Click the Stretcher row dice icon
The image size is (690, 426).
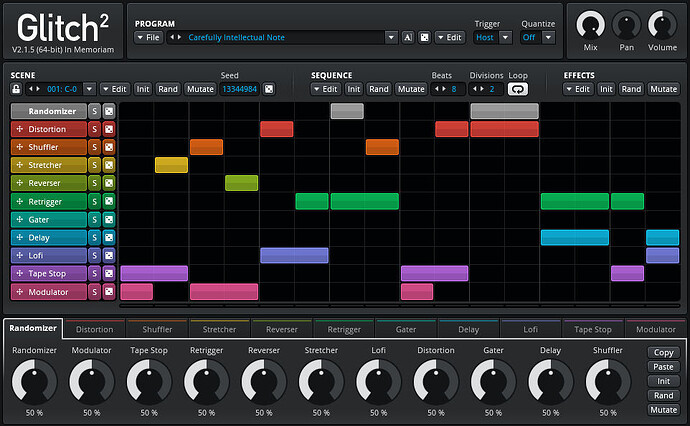(109, 165)
